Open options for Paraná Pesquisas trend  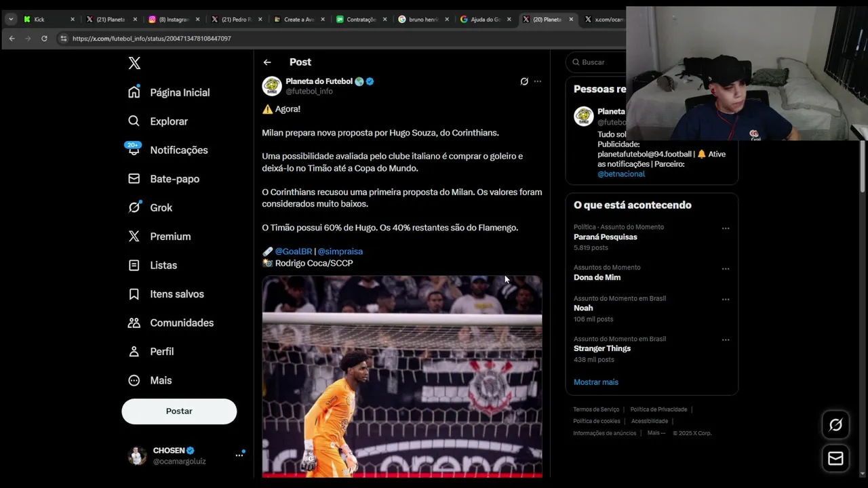[x=726, y=228]
